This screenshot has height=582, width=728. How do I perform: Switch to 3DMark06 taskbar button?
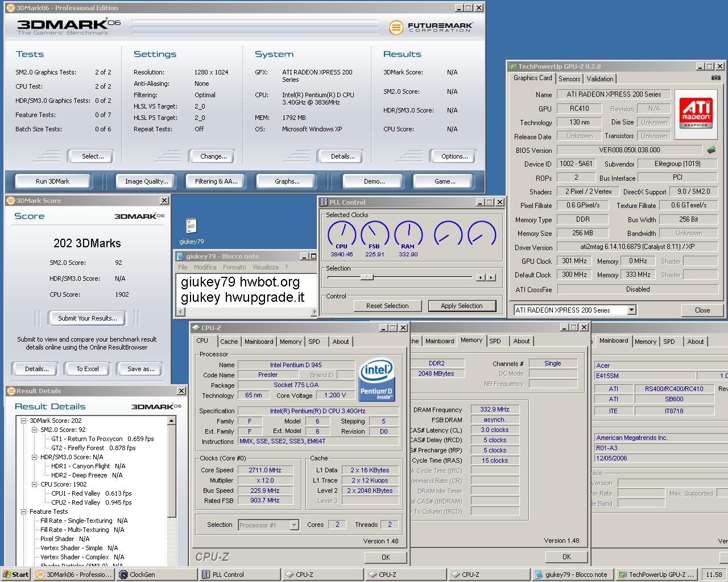click(x=74, y=575)
